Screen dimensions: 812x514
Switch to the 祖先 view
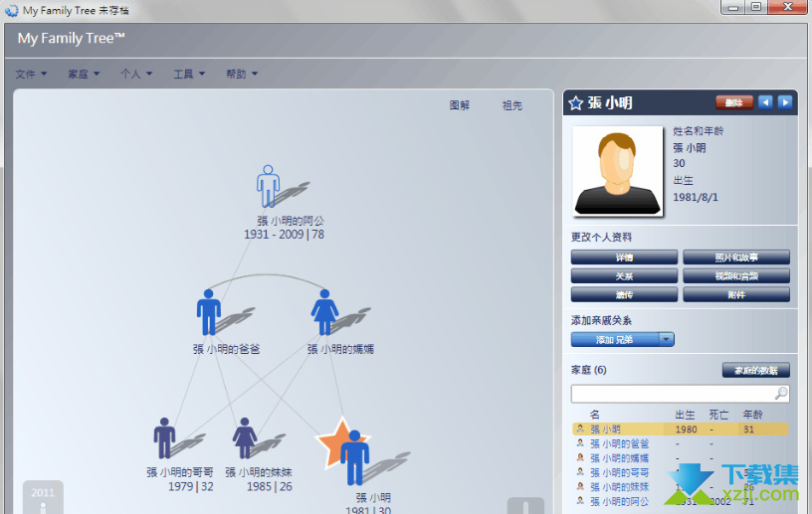(512, 105)
